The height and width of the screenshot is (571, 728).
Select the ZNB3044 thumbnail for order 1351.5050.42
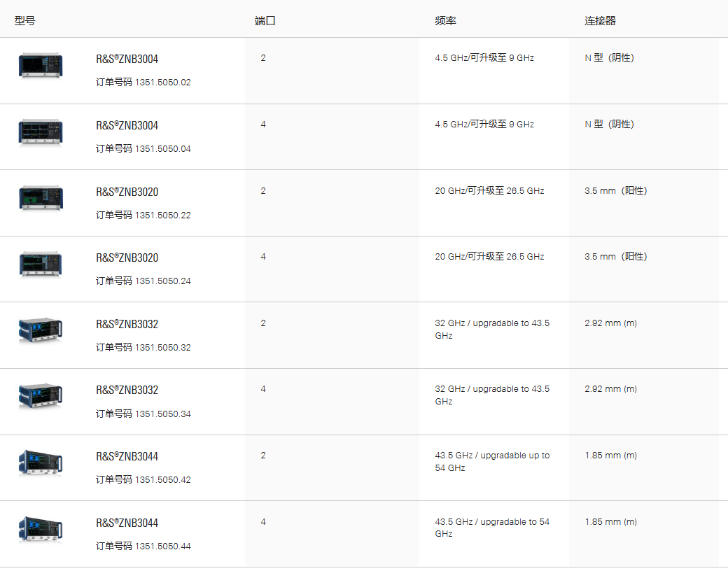tap(40, 463)
